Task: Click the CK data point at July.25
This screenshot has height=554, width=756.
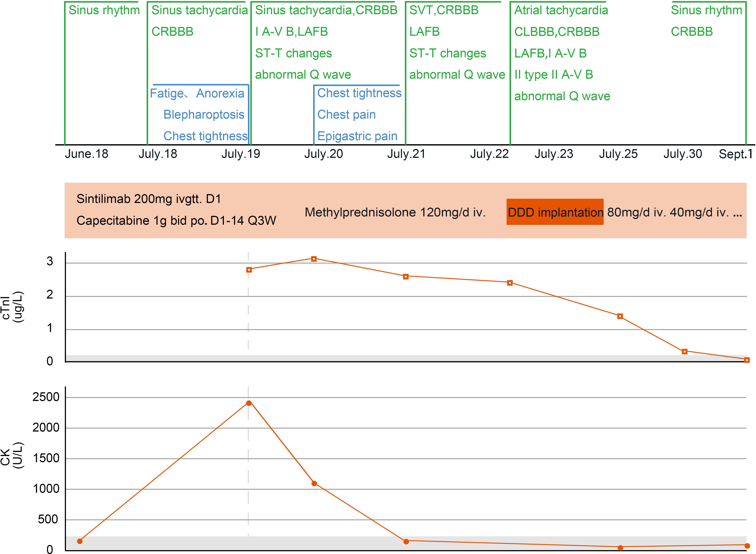Action: (x=620, y=548)
